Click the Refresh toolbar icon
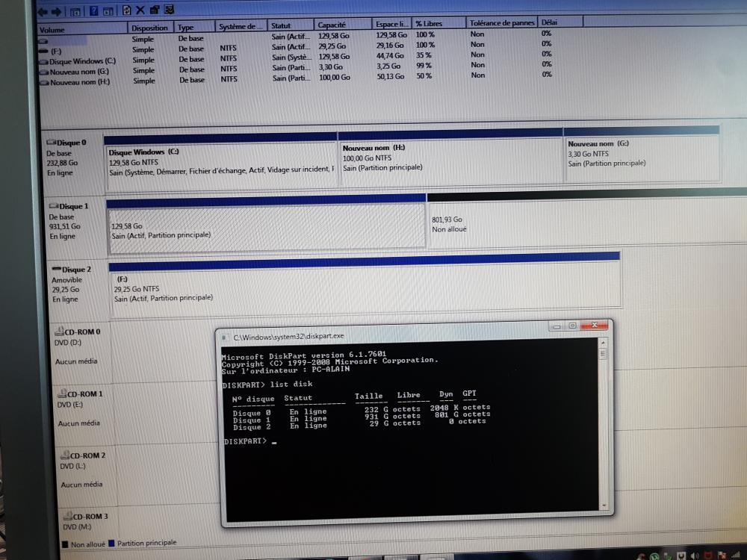The image size is (747, 560). coord(126,10)
